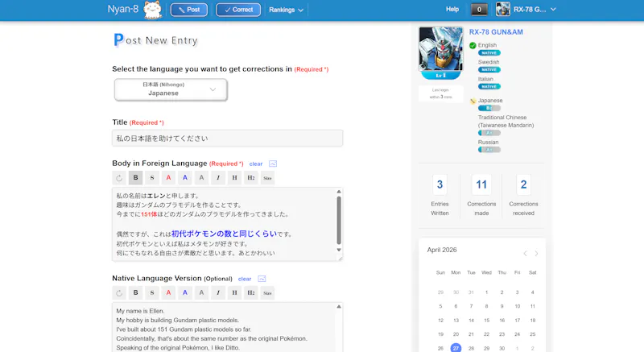The width and height of the screenshot is (644, 352).
Task: Open the Japanese language selection dropdown
Action: click(171, 89)
